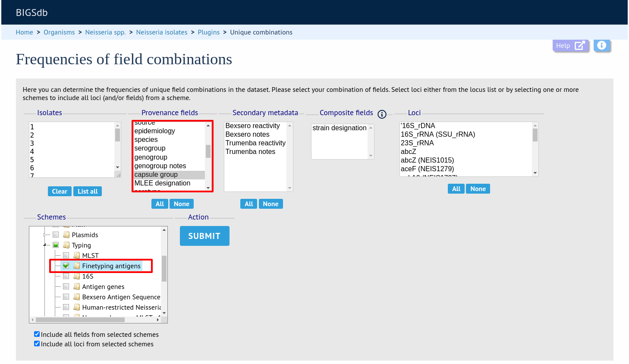Screen dimensions: 629x364
Task: Open the Plugins breadcrumb link
Action: click(209, 32)
